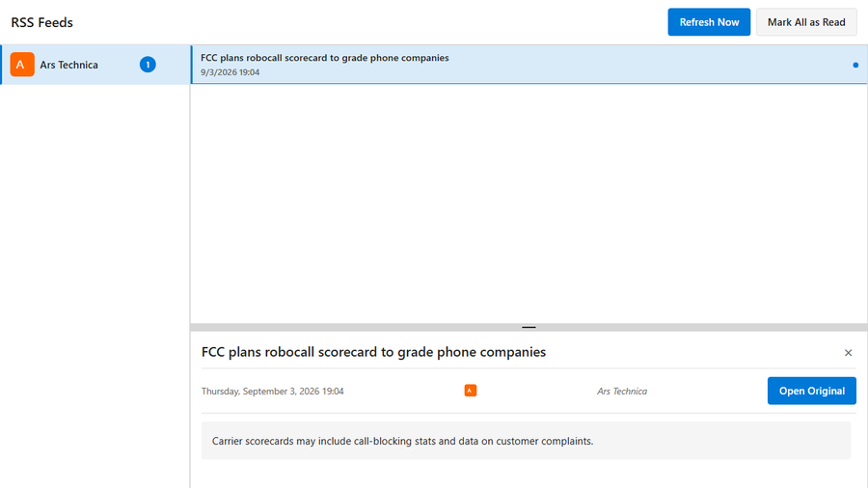
Task: Click the carrier scorecards summary text box
Action: click(x=526, y=441)
